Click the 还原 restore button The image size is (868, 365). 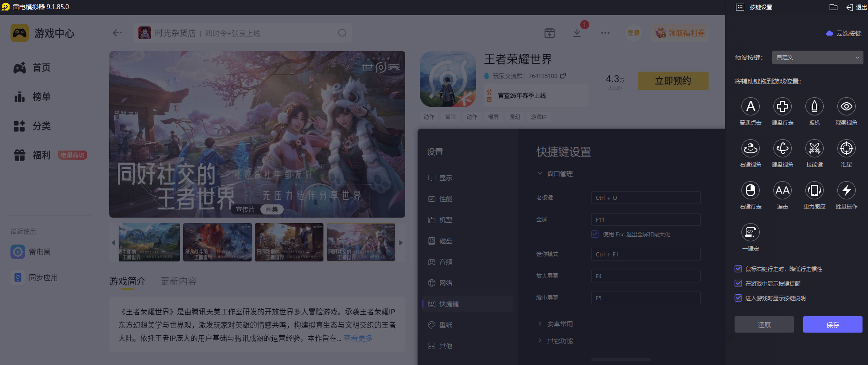pyautogui.click(x=764, y=324)
